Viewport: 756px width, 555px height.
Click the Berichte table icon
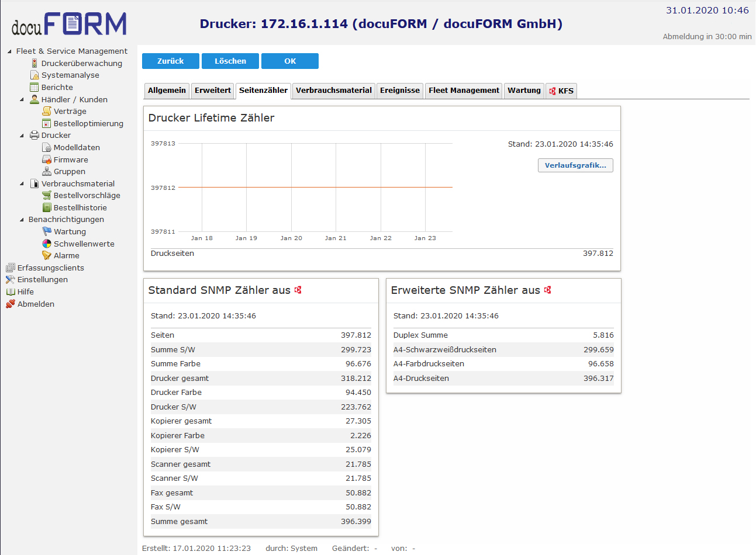tap(34, 88)
